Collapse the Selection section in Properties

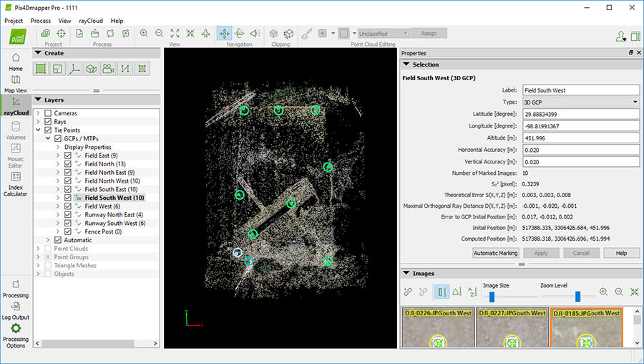tap(406, 64)
